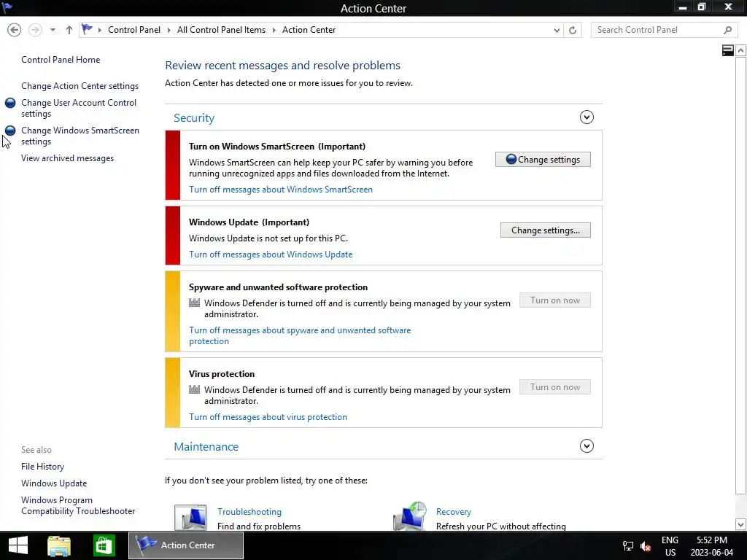The width and height of the screenshot is (747, 560).
Task: Open Windows Update under See also
Action: (x=54, y=483)
